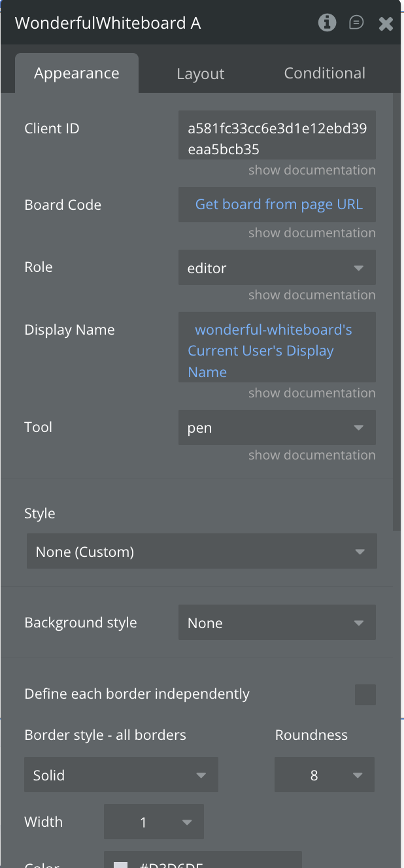This screenshot has width=404, height=868.
Task: Open the Tool dropdown set to pen
Action: [x=277, y=428]
